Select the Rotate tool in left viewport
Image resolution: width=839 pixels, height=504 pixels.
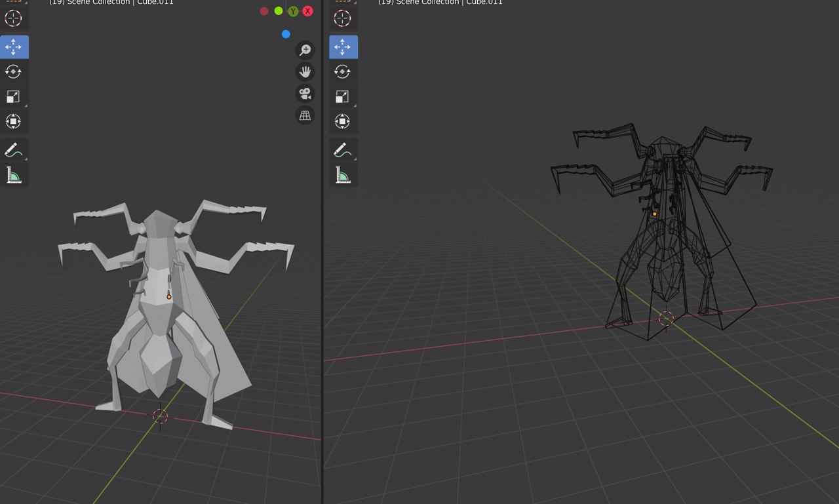pyautogui.click(x=14, y=71)
